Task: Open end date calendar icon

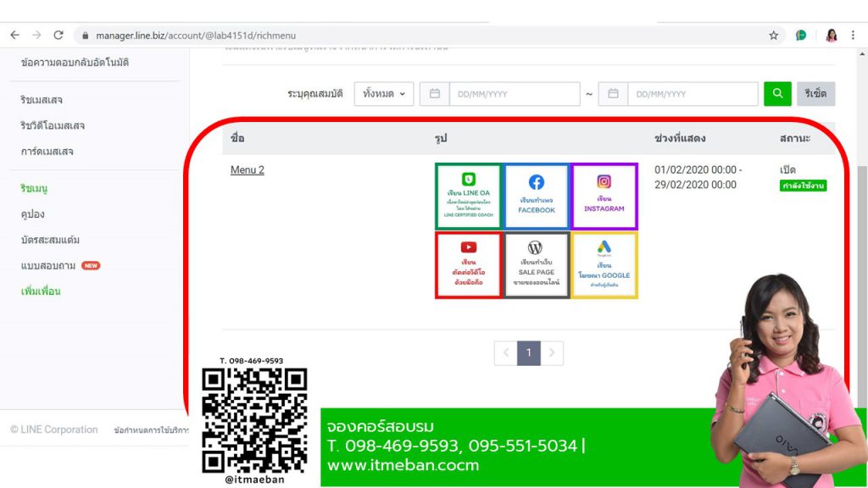Action: tap(613, 94)
